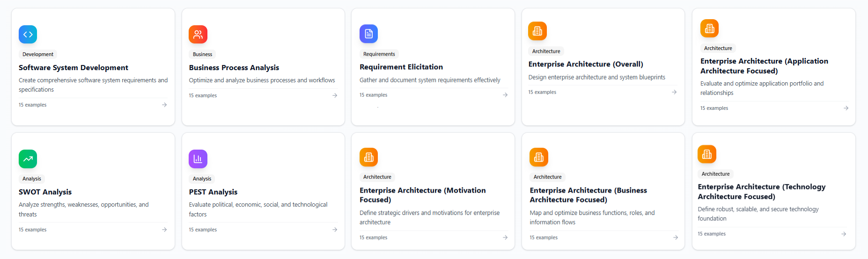
Task: Click the building icon on Application Architecture Focused card
Action: pyautogui.click(x=709, y=28)
